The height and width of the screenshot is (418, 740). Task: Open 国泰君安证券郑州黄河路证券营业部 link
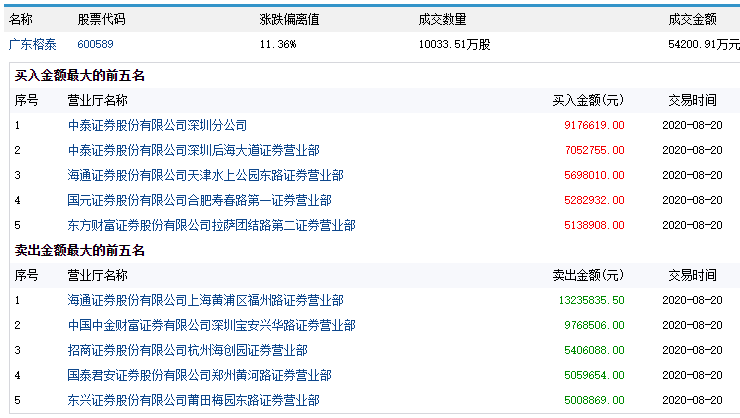tap(200, 375)
